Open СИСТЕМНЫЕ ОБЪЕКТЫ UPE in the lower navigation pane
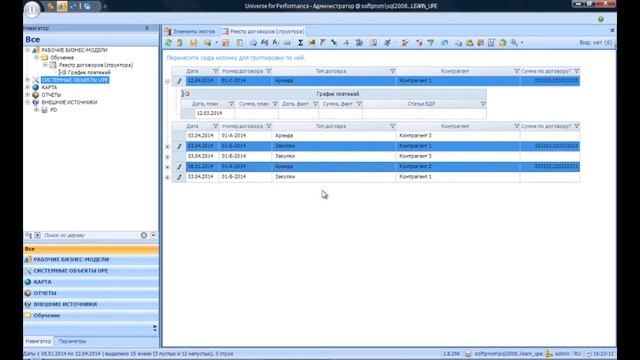 point(91,271)
